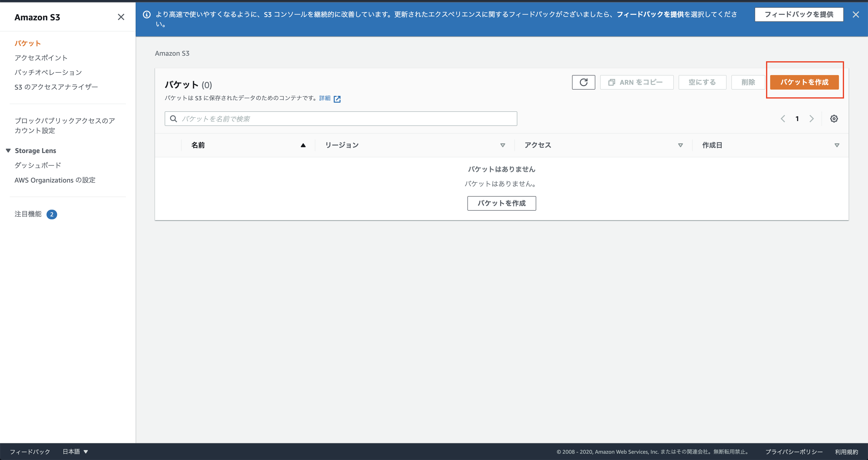
Task: Sort by 名前 column ascending arrow
Action: pyautogui.click(x=303, y=145)
